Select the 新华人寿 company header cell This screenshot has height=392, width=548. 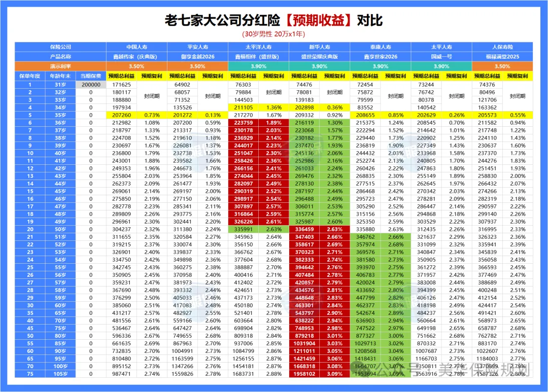tap(319, 47)
